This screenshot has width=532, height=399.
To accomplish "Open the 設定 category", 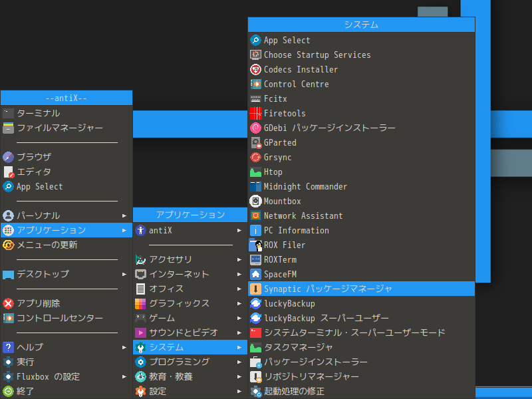I will (x=190, y=391).
